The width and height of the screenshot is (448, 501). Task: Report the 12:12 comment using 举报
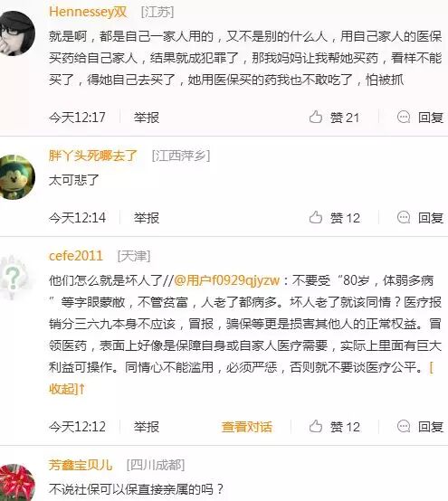[147, 427]
